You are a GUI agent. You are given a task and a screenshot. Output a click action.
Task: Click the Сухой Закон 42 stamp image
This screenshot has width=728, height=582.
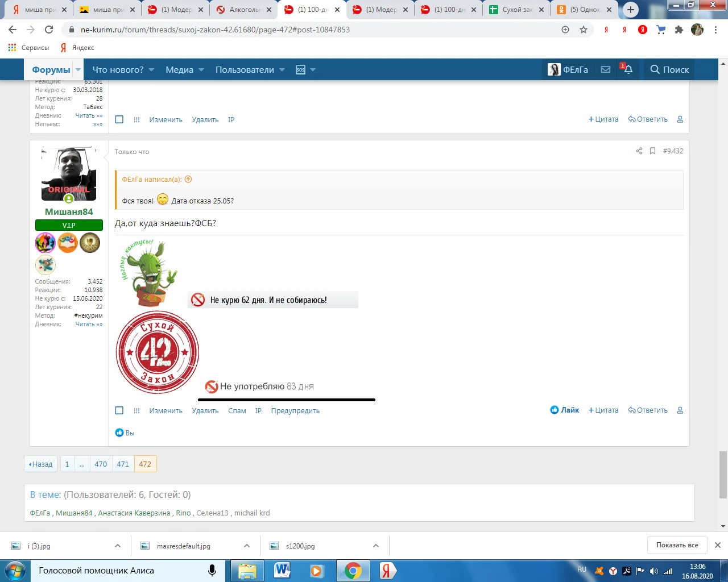click(158, 352)
